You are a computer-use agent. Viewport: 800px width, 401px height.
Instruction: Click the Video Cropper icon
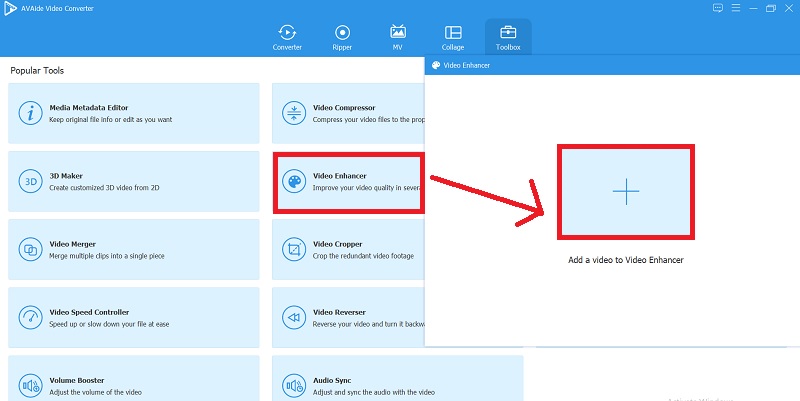(x=294, y=249)
